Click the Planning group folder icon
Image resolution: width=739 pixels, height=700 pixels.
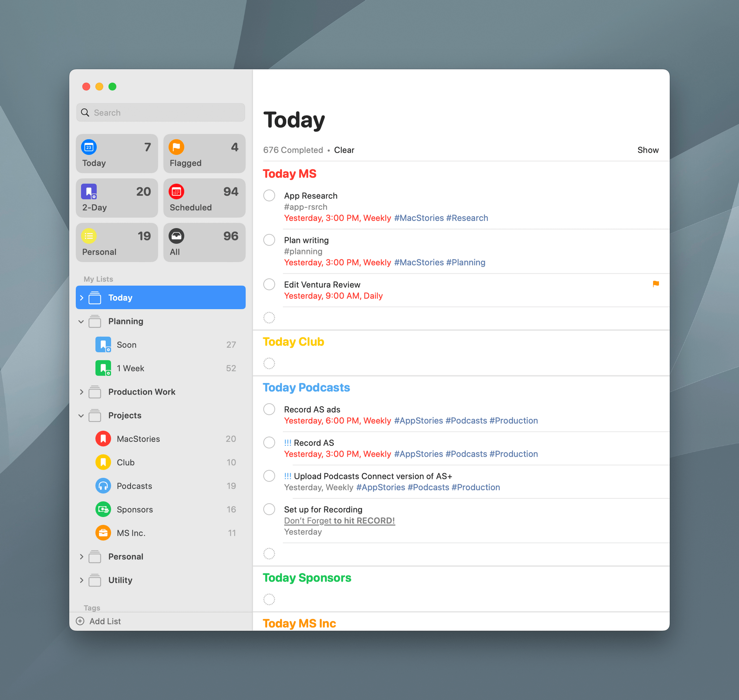tap(95, 321)
